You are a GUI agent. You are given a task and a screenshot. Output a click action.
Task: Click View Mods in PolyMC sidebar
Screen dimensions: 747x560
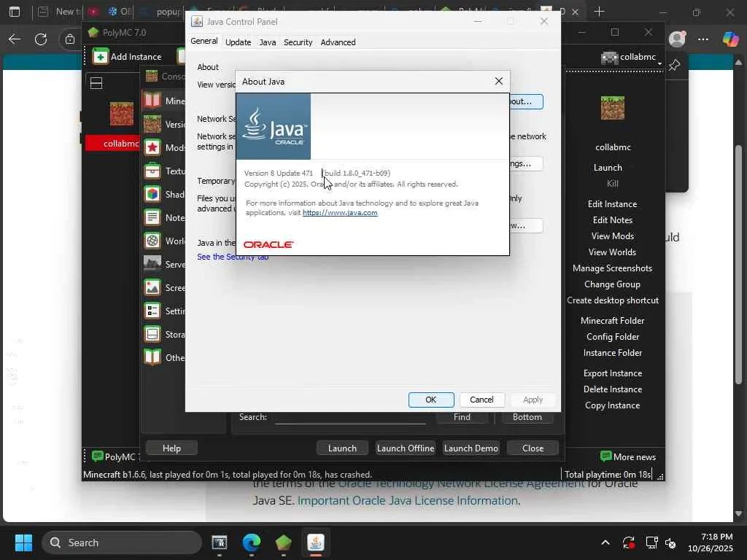tap(612, 236)
